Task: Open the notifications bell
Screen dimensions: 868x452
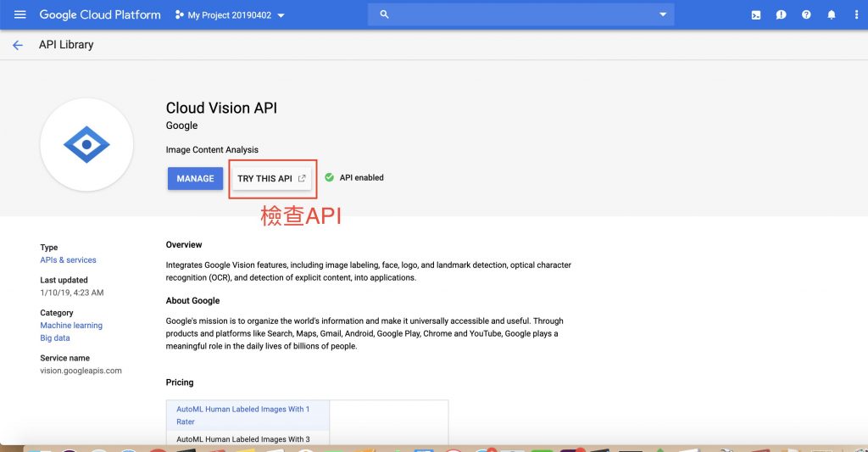Action: (x=832, y=15)
